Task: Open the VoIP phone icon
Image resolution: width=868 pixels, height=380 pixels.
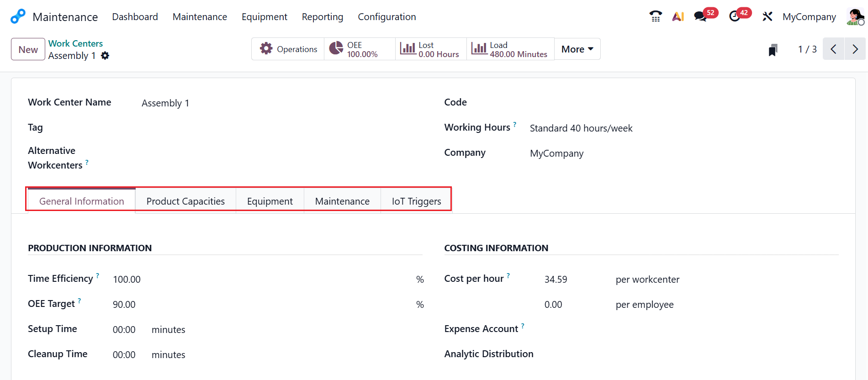Action: 656,16
